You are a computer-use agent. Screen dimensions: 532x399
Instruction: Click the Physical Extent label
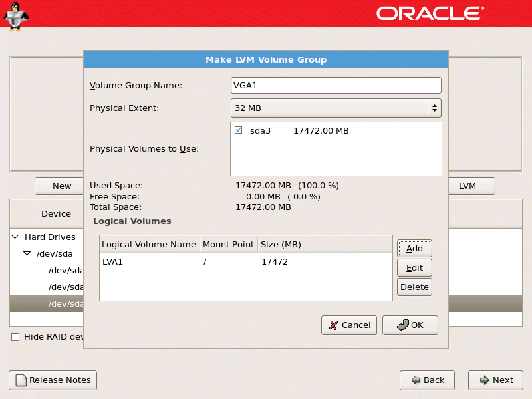[124, 108]
